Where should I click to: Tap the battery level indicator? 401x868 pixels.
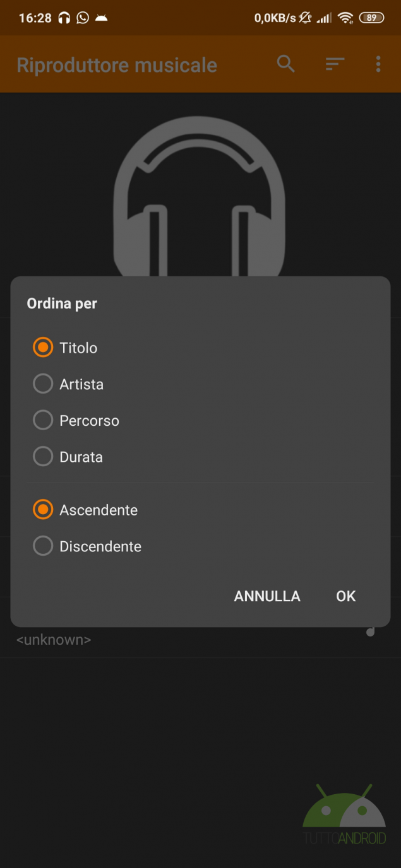click(x=371, y=18)
